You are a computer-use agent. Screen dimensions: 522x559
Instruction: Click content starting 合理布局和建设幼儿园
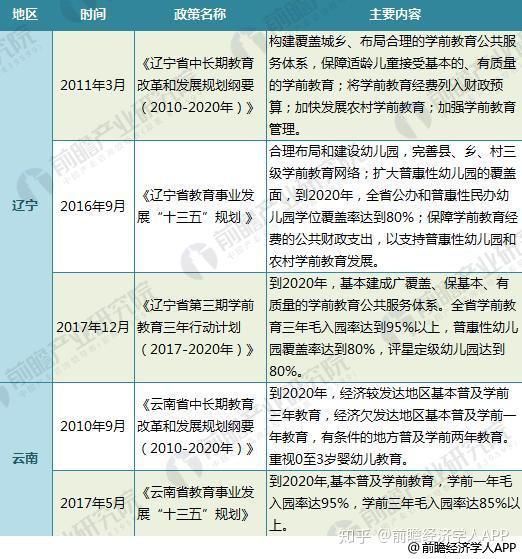click(x=393, y=206)
